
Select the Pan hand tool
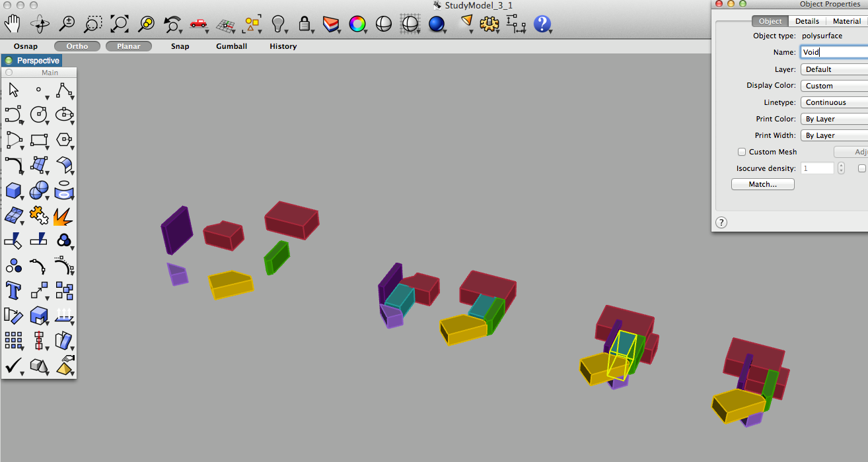coord(13,24)
